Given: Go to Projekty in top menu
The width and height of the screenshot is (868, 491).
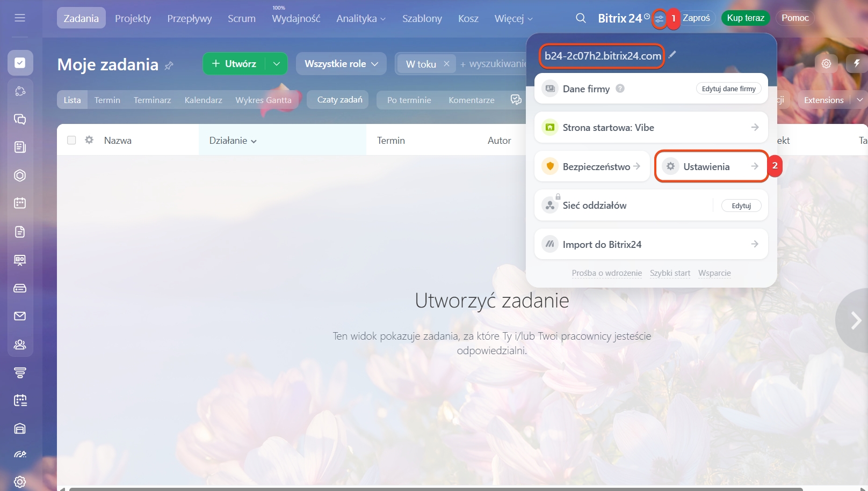Looking at the screenshot, I should [133, 18].
